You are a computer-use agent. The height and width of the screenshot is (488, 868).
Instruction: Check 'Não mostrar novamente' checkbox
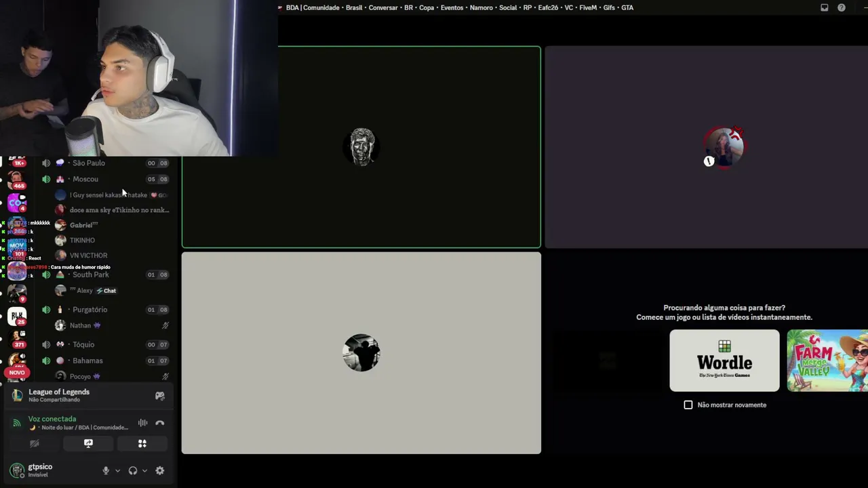click(x=688, y=405)
